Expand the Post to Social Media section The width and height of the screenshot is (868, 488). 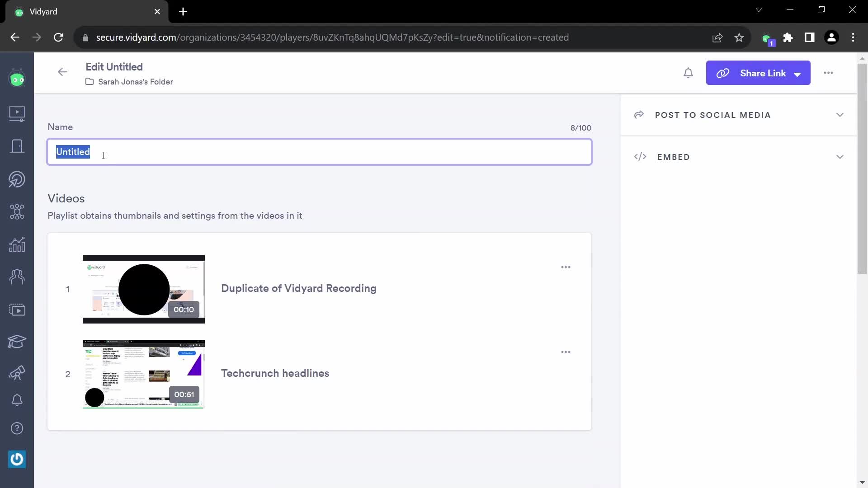click(739, 115)
